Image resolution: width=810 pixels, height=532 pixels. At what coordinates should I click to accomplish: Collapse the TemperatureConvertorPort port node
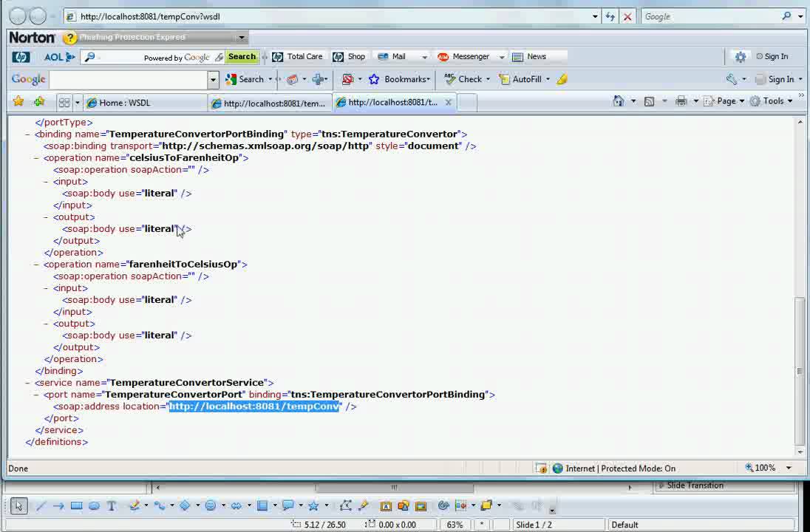click(x=37, y=395)
